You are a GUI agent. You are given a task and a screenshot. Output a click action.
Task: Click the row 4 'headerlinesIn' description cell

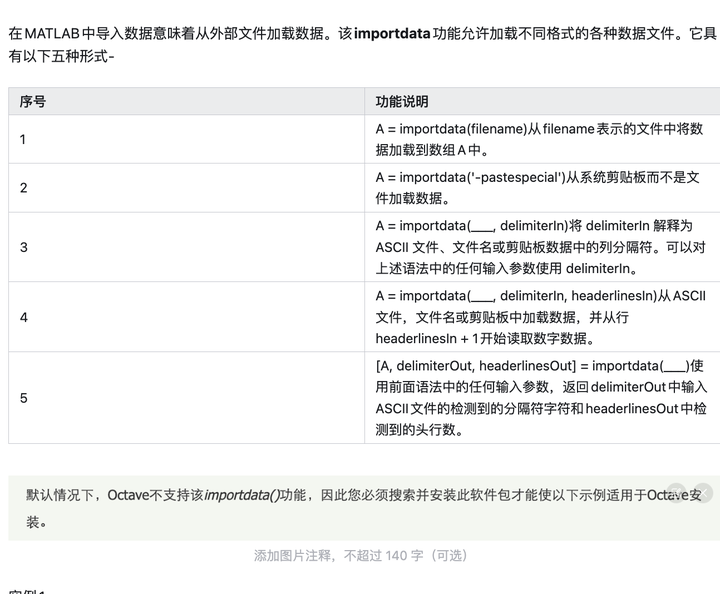pos(542,317)
